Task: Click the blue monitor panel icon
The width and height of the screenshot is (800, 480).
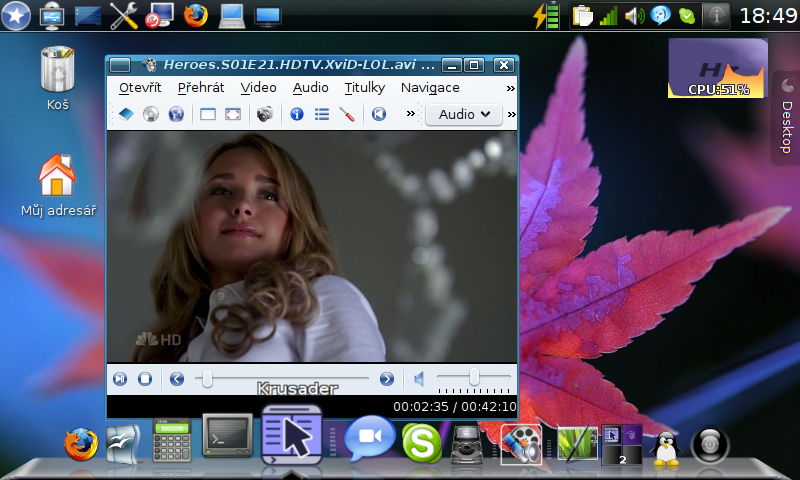Action: (268, 16)
